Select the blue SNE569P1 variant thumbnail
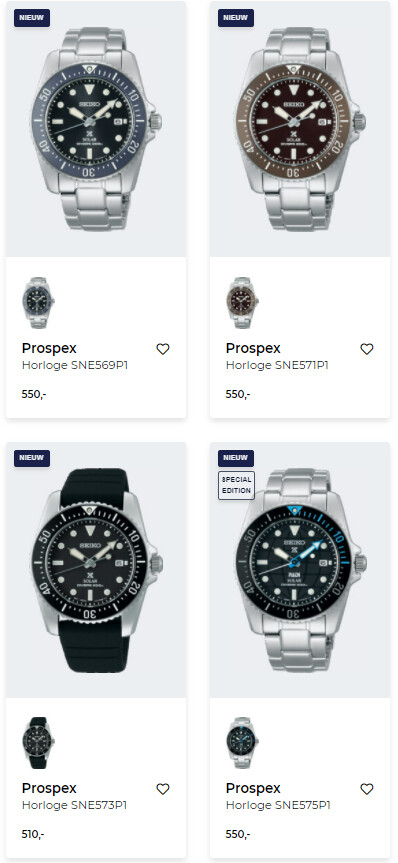Viewport: 398px width, 863px height. click(x=39, y=303)
